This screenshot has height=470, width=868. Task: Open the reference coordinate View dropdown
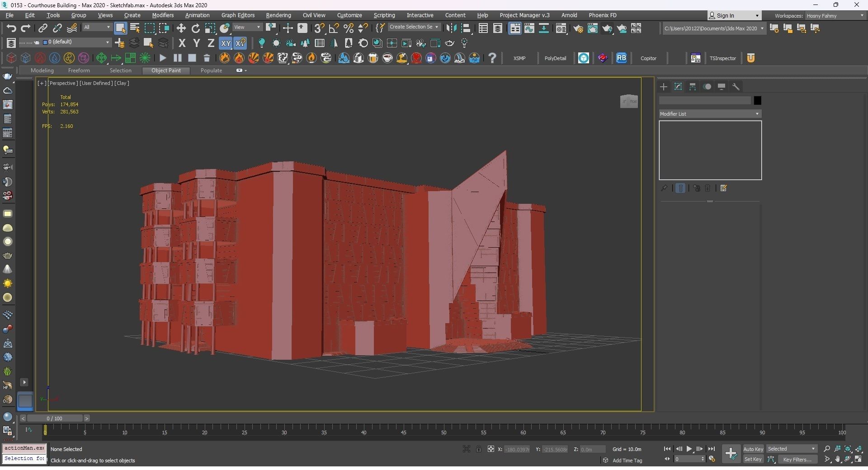click(x=247, y=28)
